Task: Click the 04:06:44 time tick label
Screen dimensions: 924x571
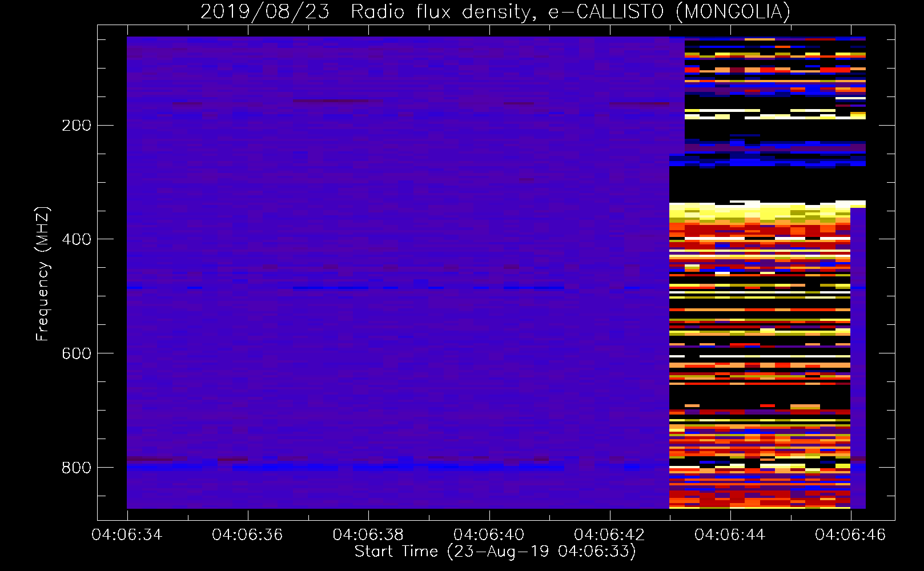Action: 730,534
